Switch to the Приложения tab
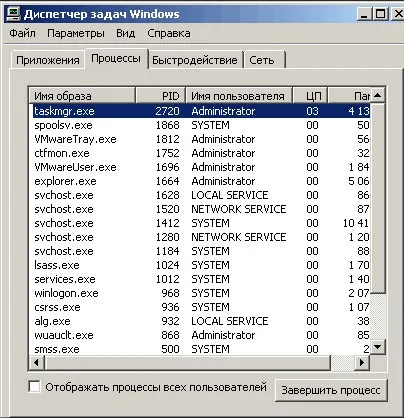404x418 pixels. tap(48, 60)
